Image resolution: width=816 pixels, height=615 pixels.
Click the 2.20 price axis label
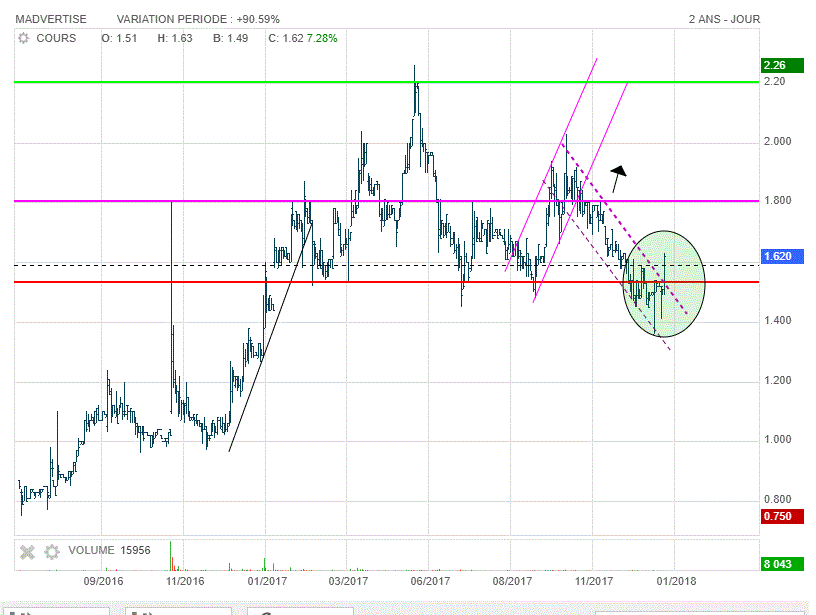pos(774,81)
